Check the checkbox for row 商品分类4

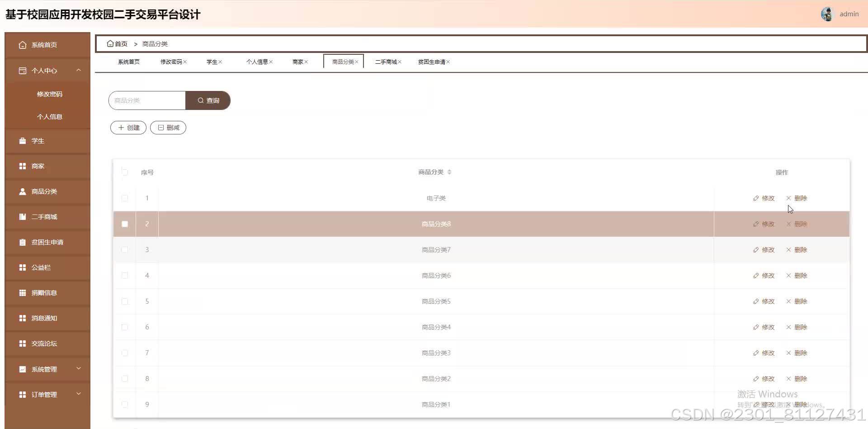click(x=125, y=327)
